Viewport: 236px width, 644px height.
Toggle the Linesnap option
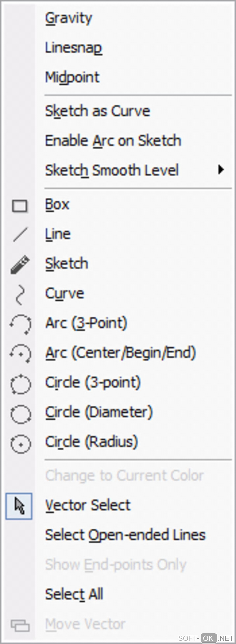(x=73, y=47)
